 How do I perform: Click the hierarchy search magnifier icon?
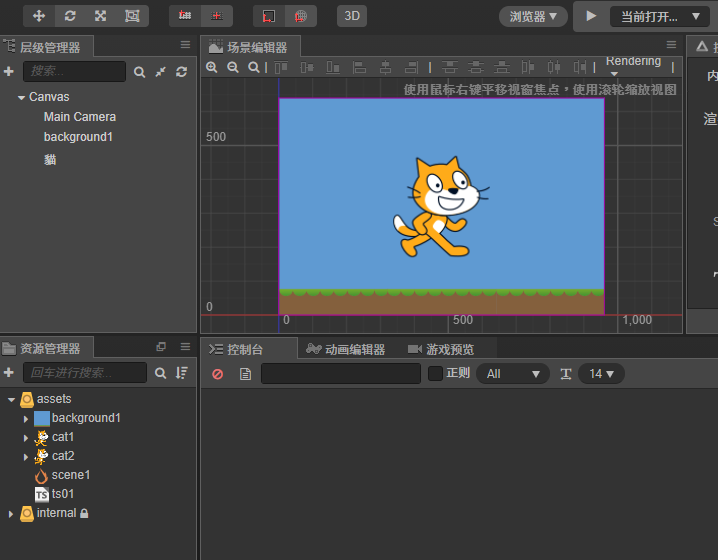click(139, 72)
